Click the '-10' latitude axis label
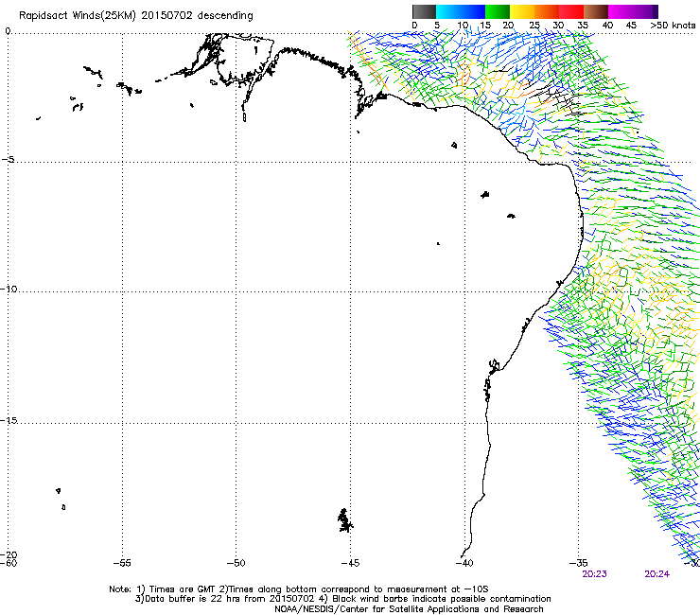The height and width of the screenshot is (615, 700). click(9, 289)
